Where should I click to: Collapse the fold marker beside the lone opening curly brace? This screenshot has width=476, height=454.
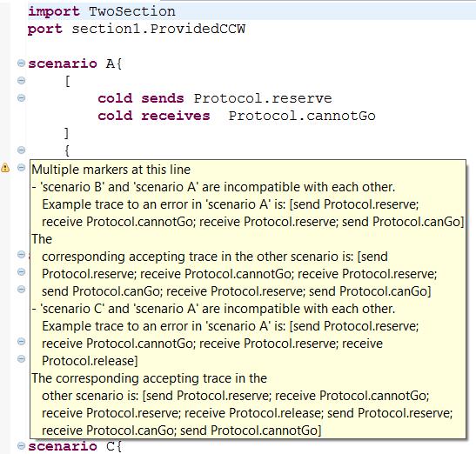[21, 150]
